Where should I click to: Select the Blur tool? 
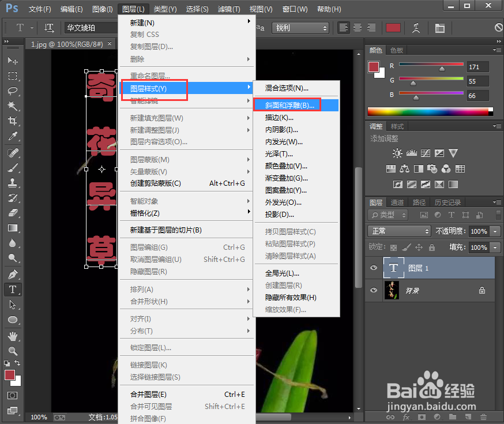coord(13,243)
